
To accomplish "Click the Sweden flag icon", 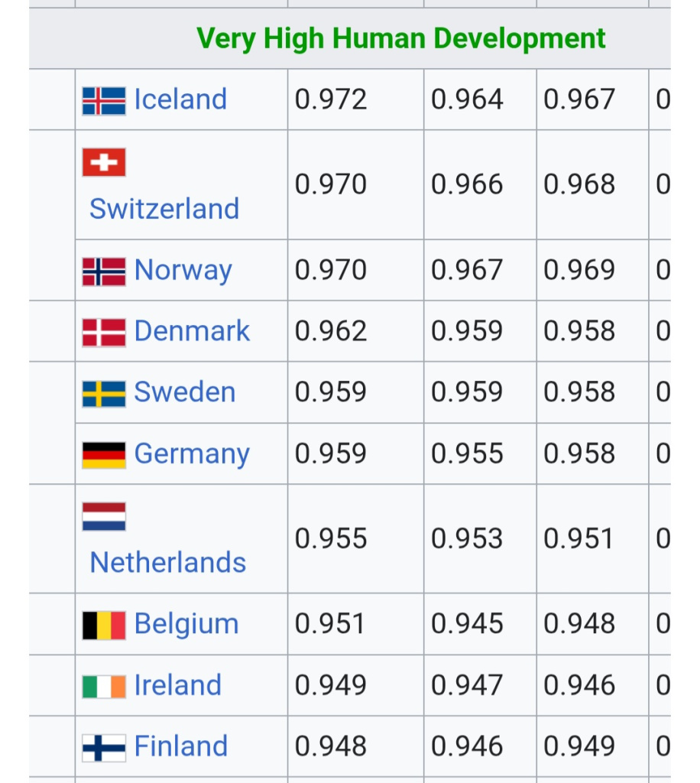I will tap(104, 394).
